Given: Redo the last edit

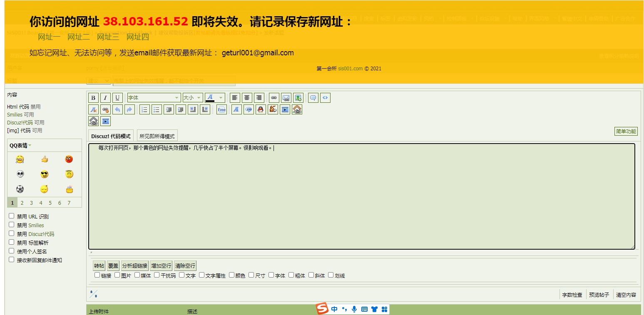Looking at the screenshot, I should pos(129,109).
